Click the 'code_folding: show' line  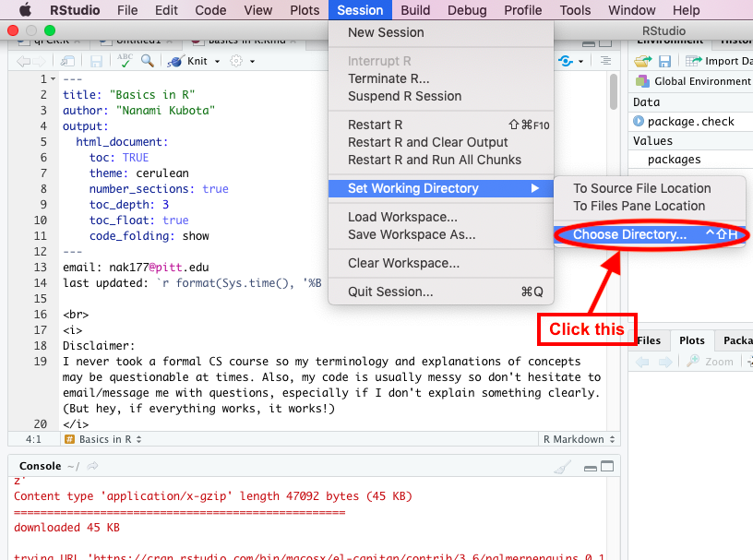(x=149, y=236)
